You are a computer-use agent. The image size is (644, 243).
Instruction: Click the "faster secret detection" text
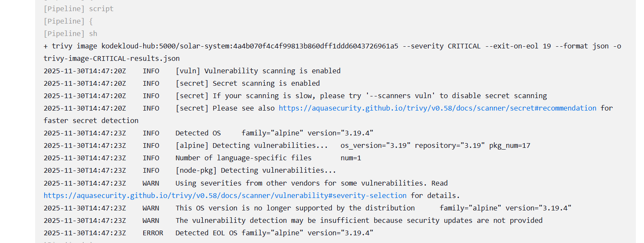point(91,120)
